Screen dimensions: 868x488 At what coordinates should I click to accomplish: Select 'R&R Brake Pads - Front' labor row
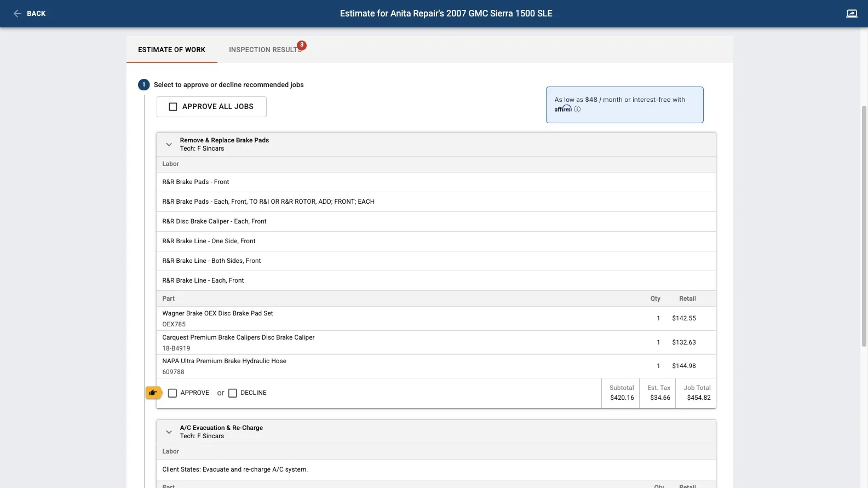[436, 182]
